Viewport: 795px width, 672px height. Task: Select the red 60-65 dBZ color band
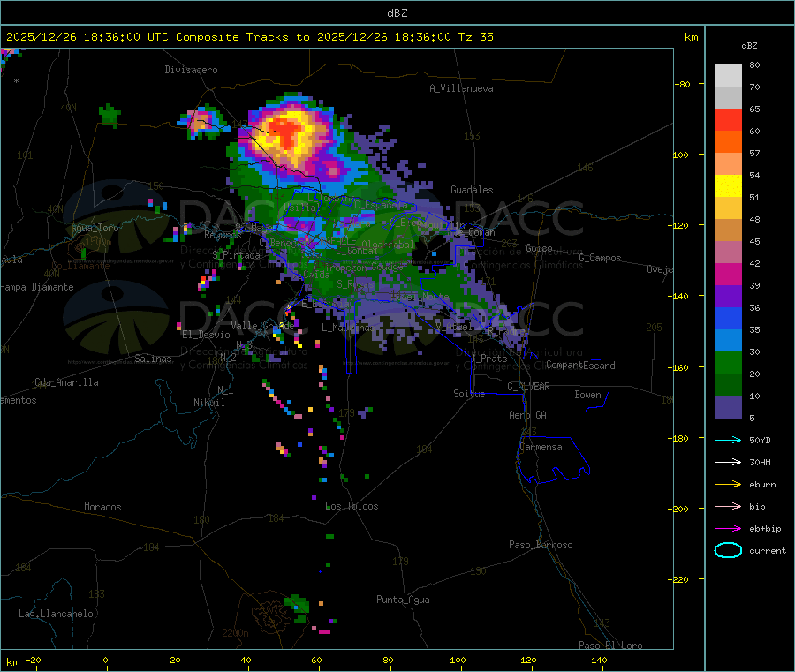point(728,119)
